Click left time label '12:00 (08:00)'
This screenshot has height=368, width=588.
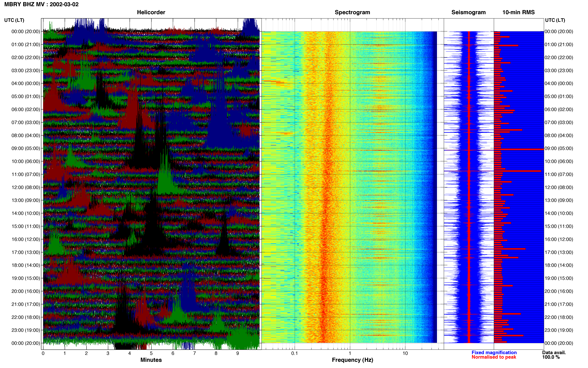[x=26, y=187]
